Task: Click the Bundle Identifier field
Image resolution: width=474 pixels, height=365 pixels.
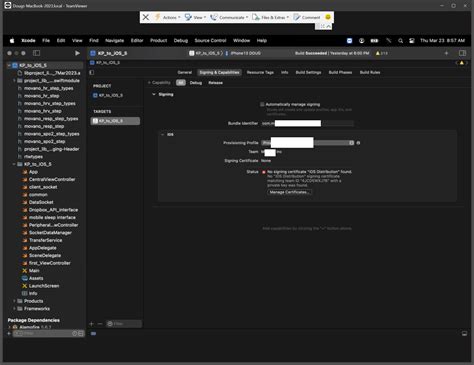Action: pyautogui.click(x=307, y=123)
